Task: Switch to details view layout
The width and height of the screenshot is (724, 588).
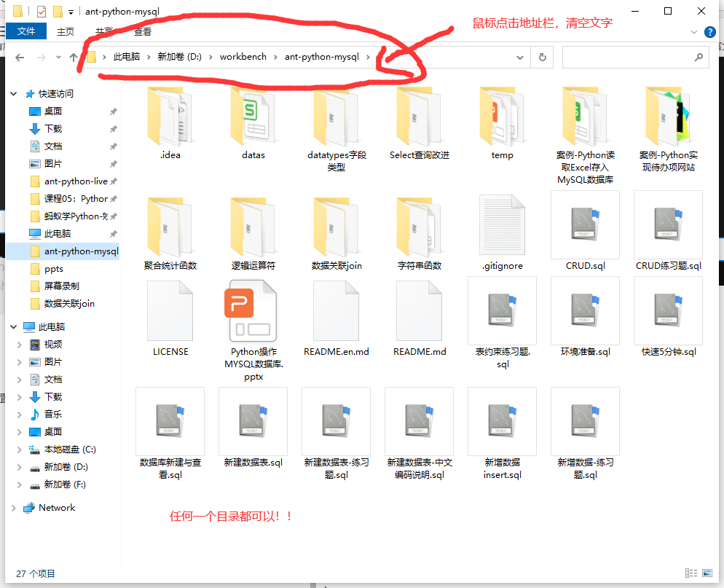Action: 690,573
